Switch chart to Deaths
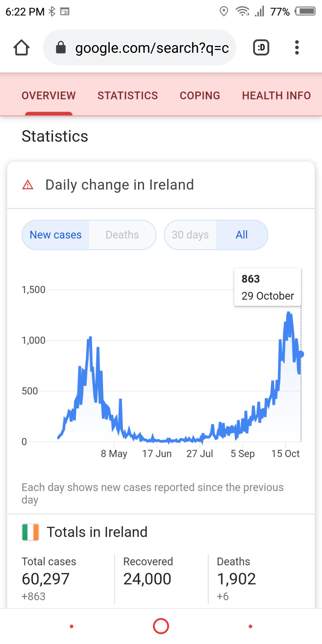The image size is (322, 644). pos(122,235)
